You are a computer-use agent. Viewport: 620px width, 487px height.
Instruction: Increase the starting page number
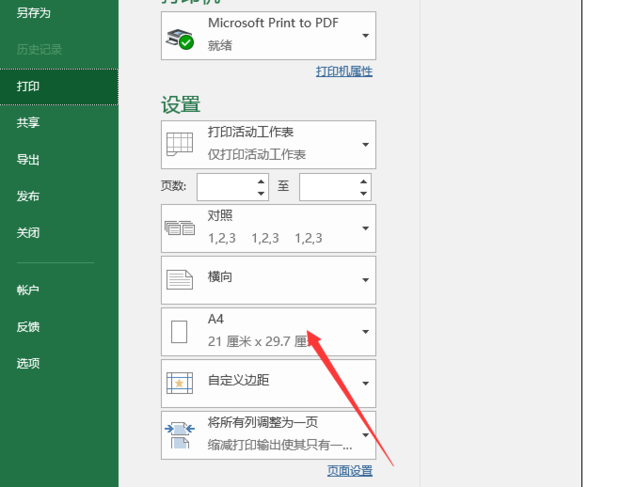click(261, 181)
